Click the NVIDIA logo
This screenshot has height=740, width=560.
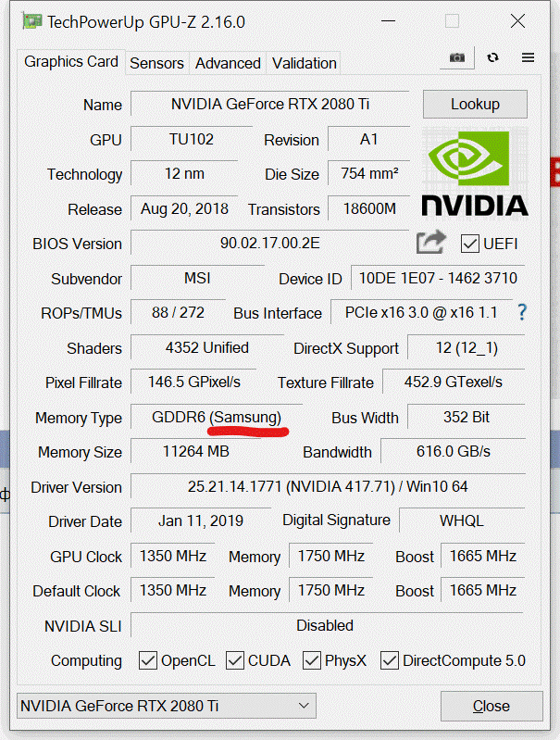474,172
